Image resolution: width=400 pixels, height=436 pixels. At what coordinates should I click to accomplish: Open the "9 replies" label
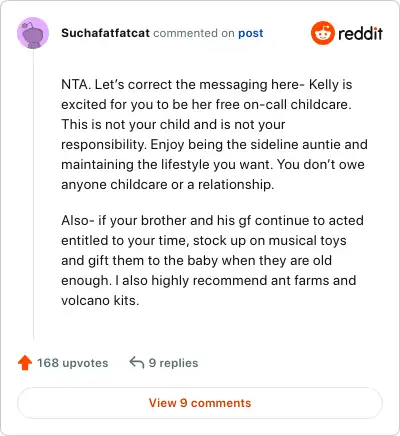(x=173, y=363)
